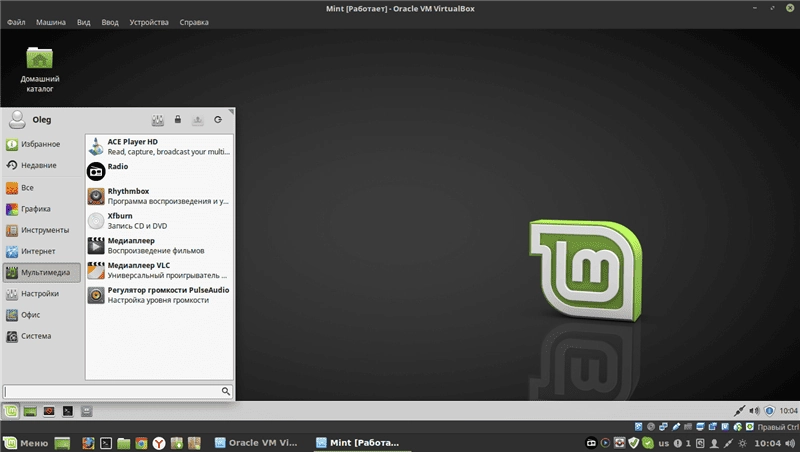Click the show desktop icon on guest panel
This screenshot has width=800, height=452.
click(x=30, y=411)
